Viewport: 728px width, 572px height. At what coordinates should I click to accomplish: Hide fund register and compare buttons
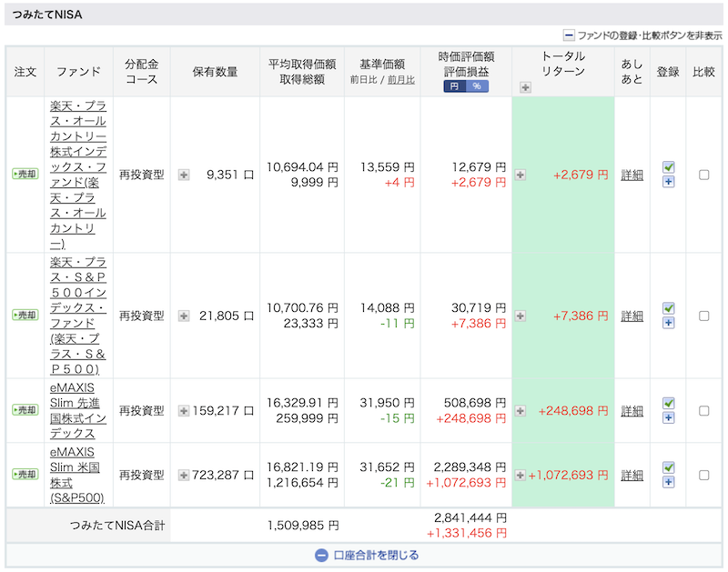point(642,35)
